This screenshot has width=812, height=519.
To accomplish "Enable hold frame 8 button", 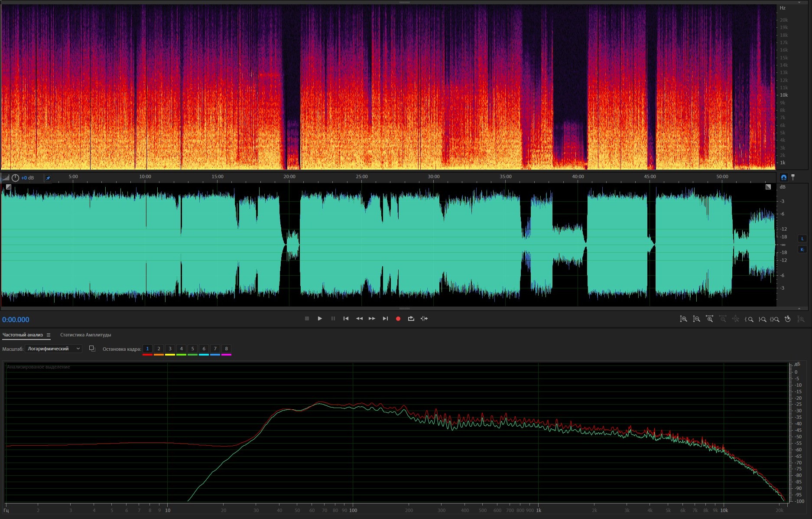I will click(226, 349).
